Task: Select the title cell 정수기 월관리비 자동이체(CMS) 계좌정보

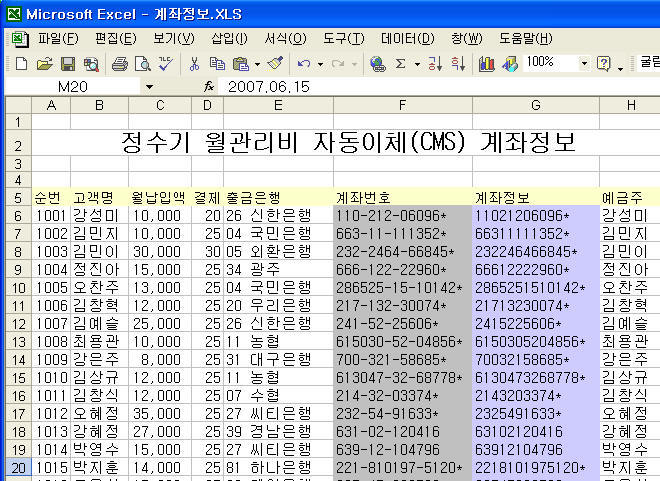Action: (349, 142)
